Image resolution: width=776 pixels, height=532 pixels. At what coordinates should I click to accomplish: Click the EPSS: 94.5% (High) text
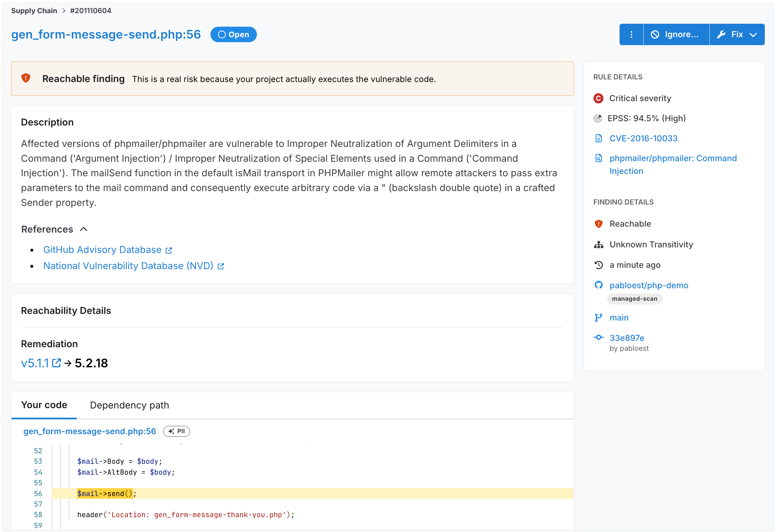[647, 118]
